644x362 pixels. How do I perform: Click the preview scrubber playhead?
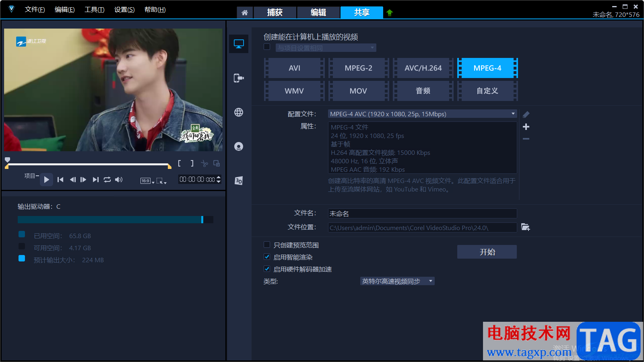click(x=7, y=160)
